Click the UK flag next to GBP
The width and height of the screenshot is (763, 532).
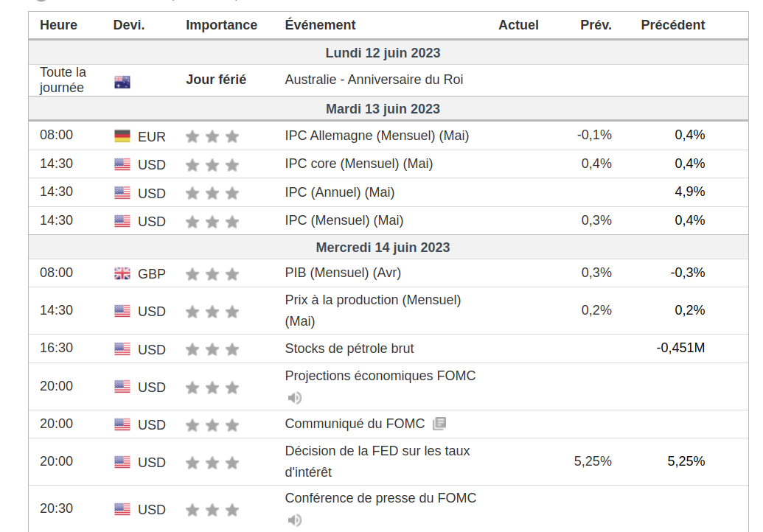coord(122,274)
